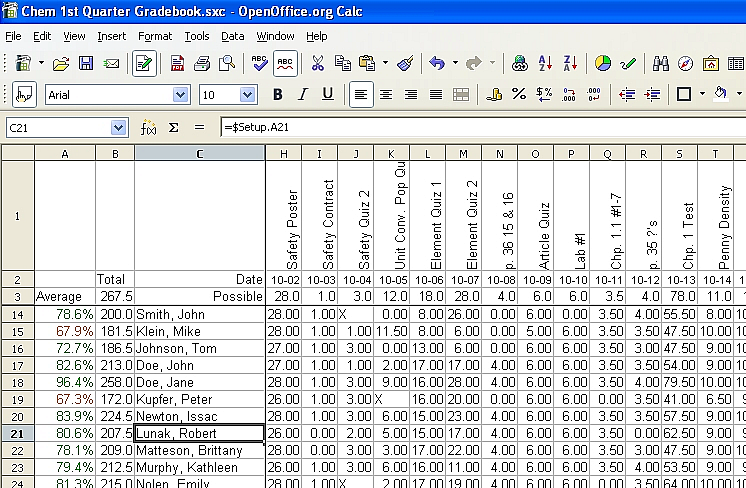
Task: Open the Undo history dropdown arrow
Action: tap(455, 63)
